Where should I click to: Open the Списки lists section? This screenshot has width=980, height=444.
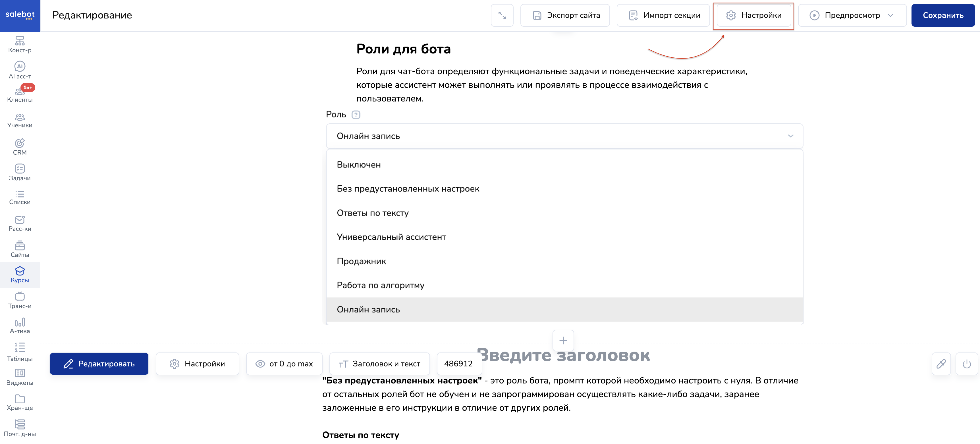(20, 198)
